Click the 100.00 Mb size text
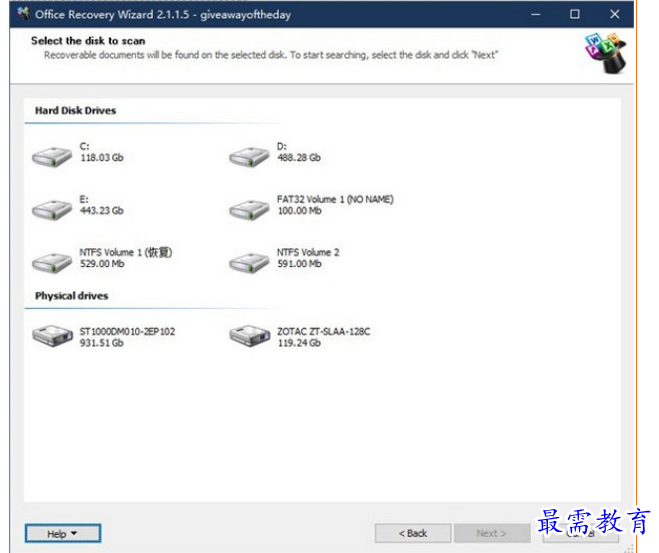Image resolution: width=659 pixels, height=553 pixels. point(299,211)
